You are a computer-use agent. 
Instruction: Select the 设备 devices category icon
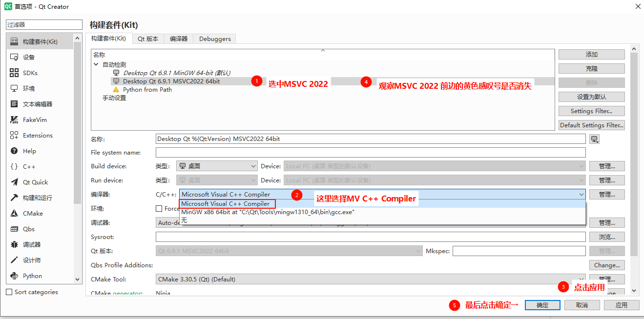tap(14, 57)
